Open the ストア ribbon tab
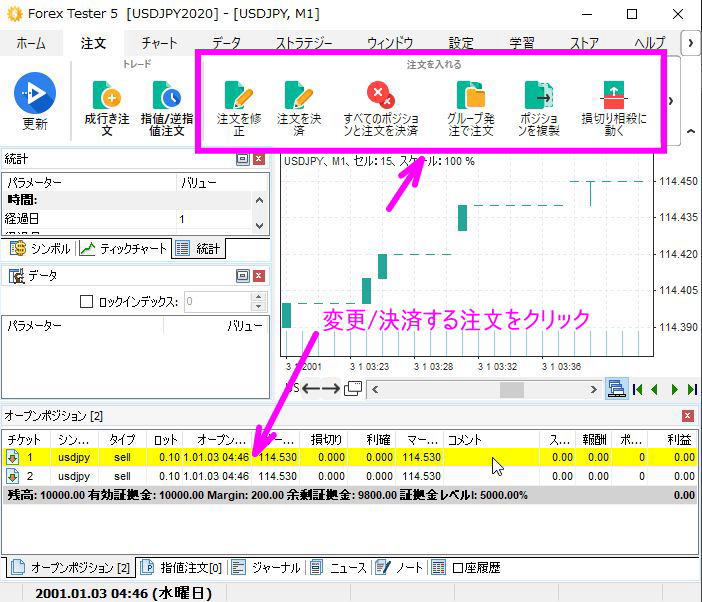The width and height of the screenshot is (702, 602). (x=584, y=43)
